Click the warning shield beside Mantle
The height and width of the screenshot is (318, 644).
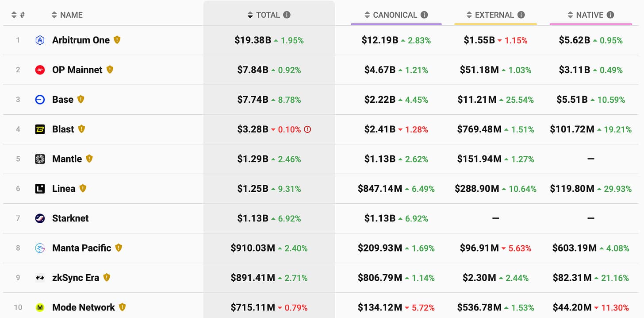point(89,159)
